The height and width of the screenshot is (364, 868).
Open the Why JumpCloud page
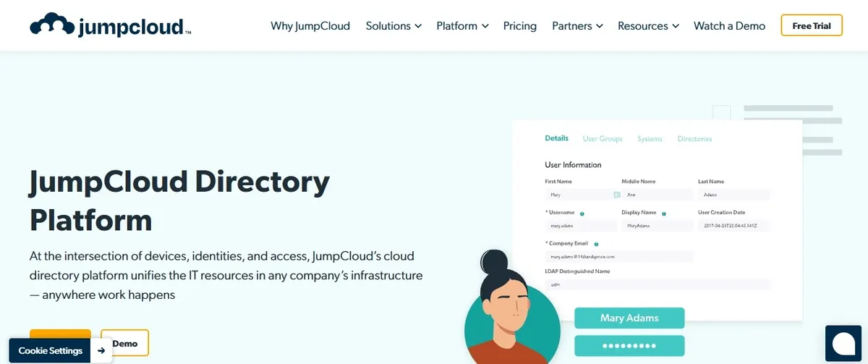point(310,26)
